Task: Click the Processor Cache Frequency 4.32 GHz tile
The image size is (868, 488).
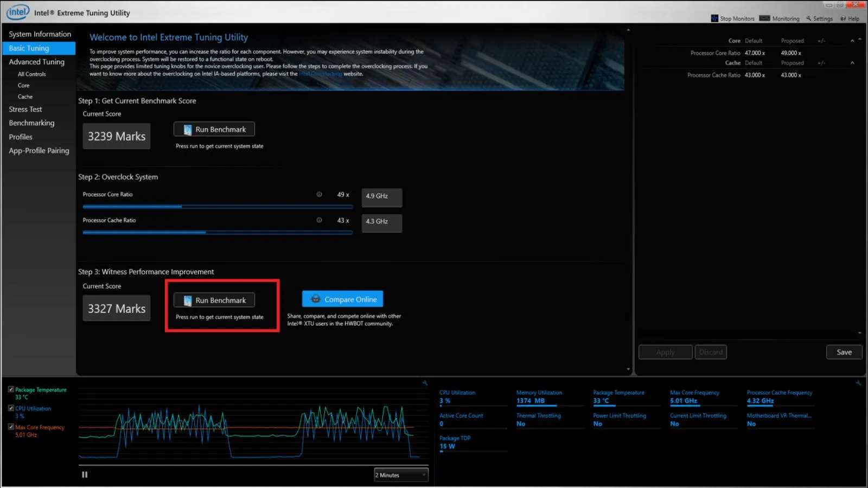Action: [x=780, y=397]
